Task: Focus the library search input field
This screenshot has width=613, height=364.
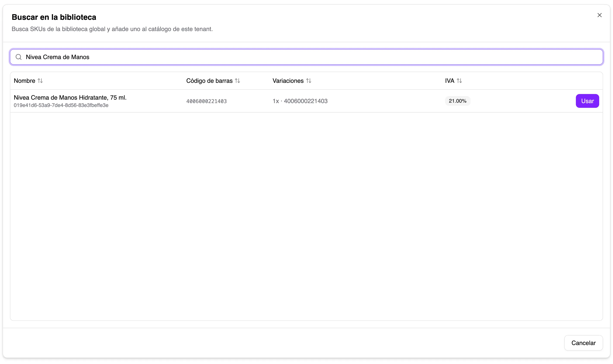Action: pyautogui.click(x=306, y=57)
